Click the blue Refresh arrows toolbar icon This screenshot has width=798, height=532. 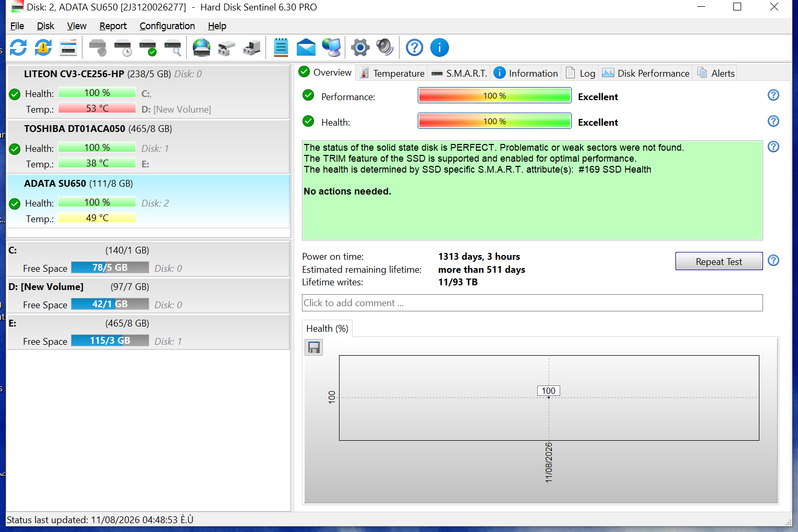(x=18, y=47)
